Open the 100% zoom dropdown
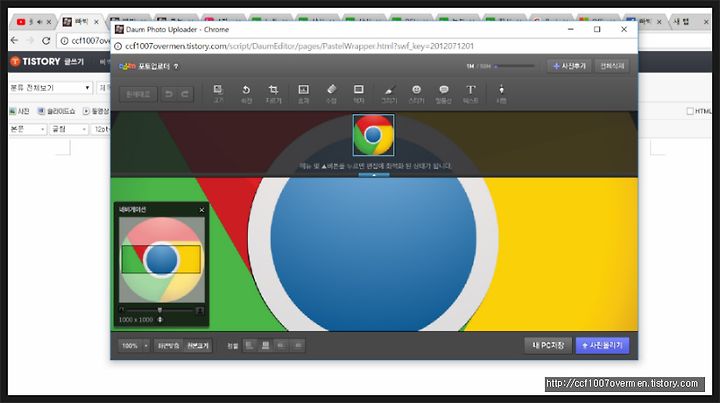This screenshot has width=720, height=403. [x=134, y=346]
